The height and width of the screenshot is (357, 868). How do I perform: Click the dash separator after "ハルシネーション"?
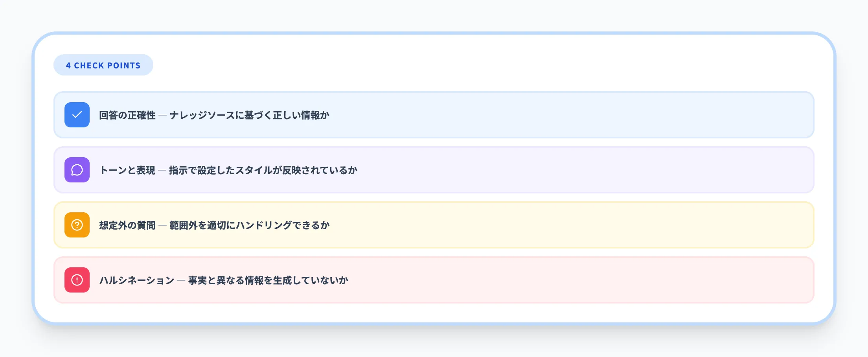coord(181,280)
